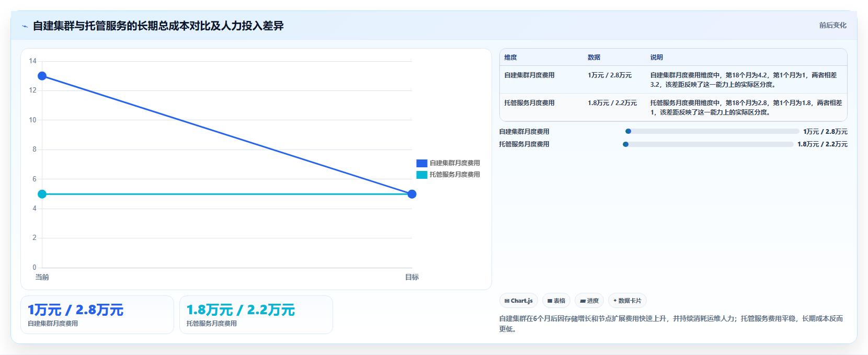Viewport: 868px width, 355px height.
Task: Click table value 1万元 / 2.8万元
Action: coord(610,75)
